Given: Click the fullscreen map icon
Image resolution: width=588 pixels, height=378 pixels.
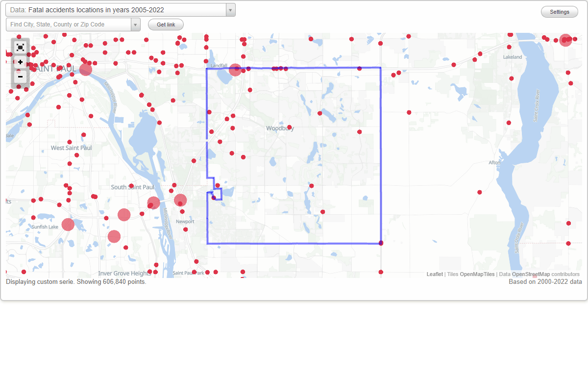Looking at the screenshot, I should pyautogui.click(x=20, y=48).
